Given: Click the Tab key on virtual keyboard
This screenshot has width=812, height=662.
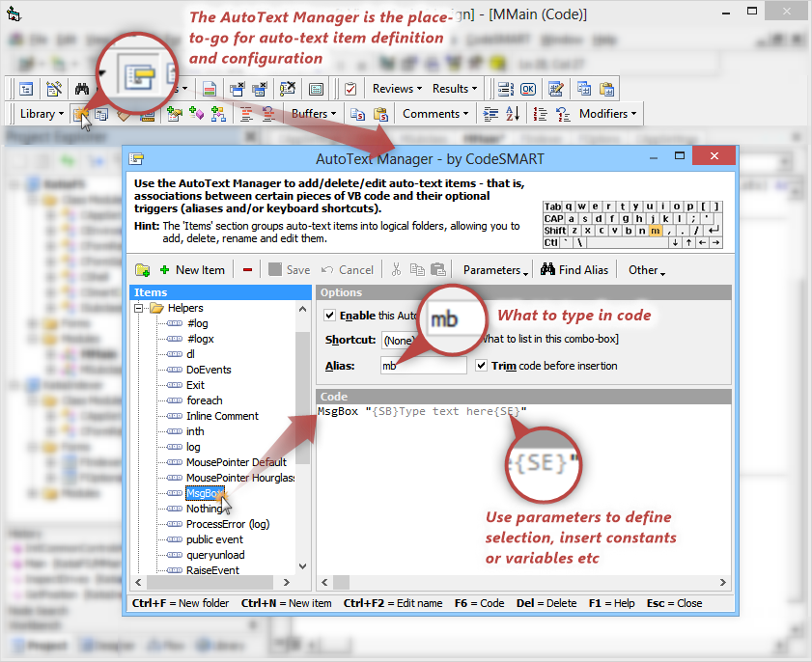Looking at the screenshot, I should click(x=552, y=207).
